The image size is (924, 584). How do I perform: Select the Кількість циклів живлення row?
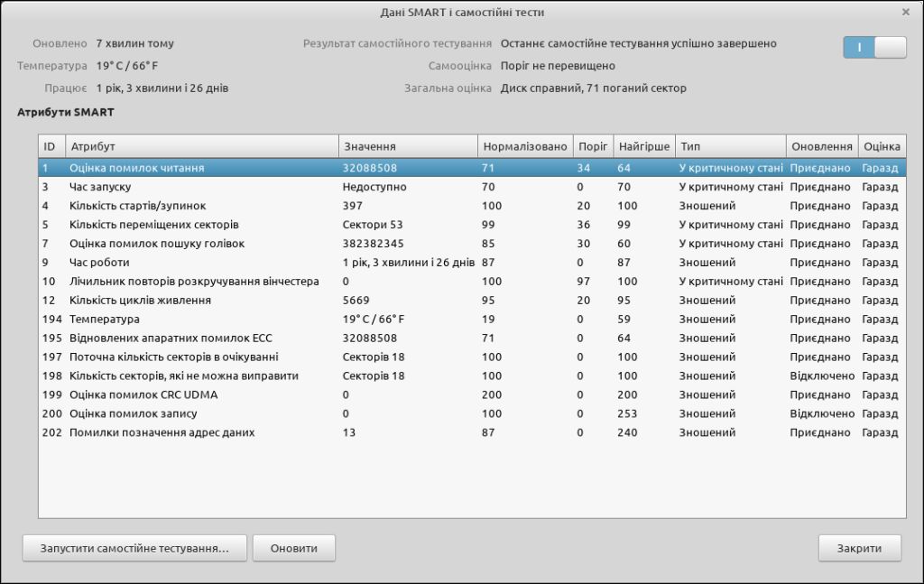pyautogui.click(x=472, y=300)
